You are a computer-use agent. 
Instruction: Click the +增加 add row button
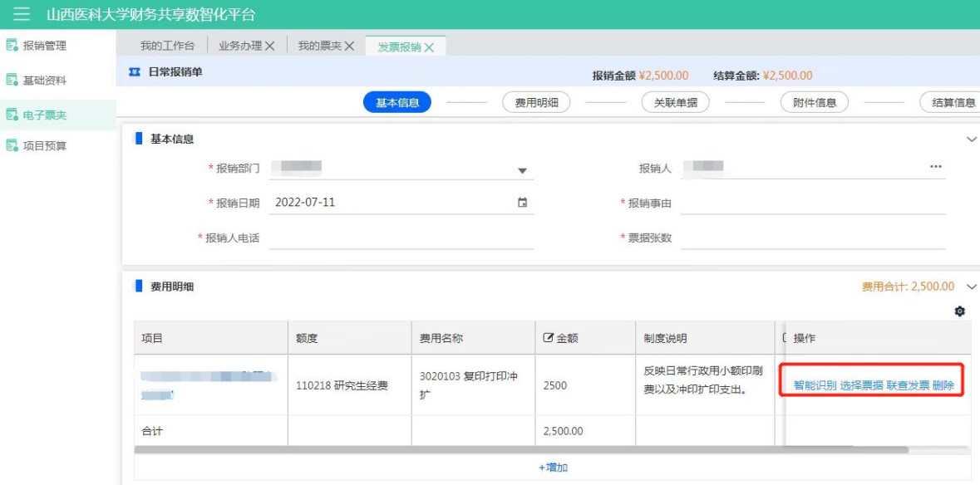tap(553, 468)
